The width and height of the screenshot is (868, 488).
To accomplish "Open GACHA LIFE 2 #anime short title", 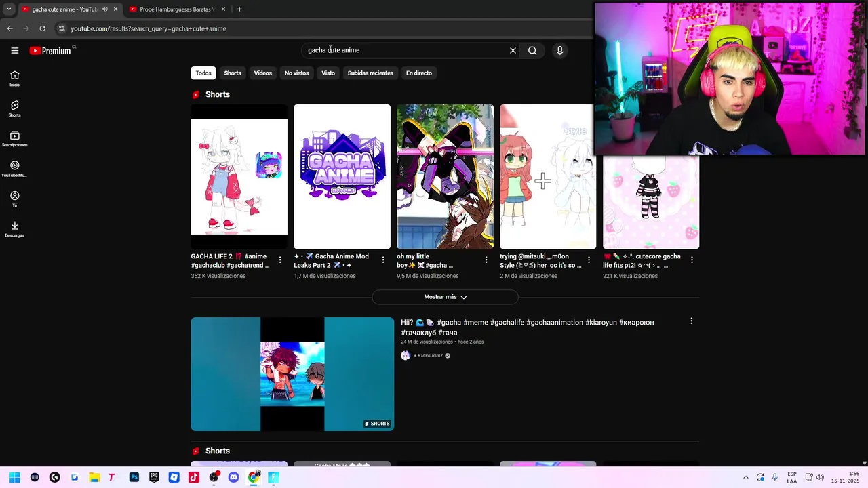I will pos(231,261).
